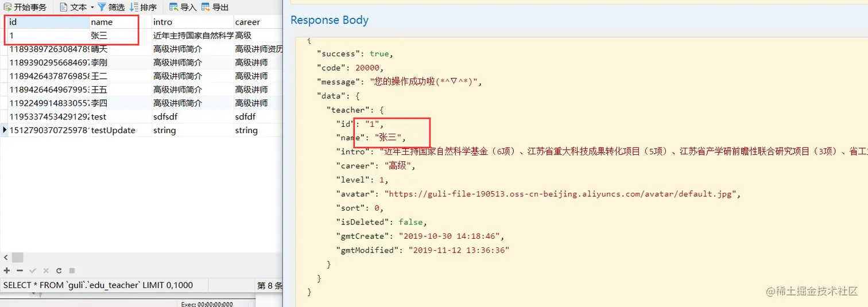This screenshot has height=307, width=868.
Task: Click the 筛选 filter funnel button
Action: tap(111, 7)
